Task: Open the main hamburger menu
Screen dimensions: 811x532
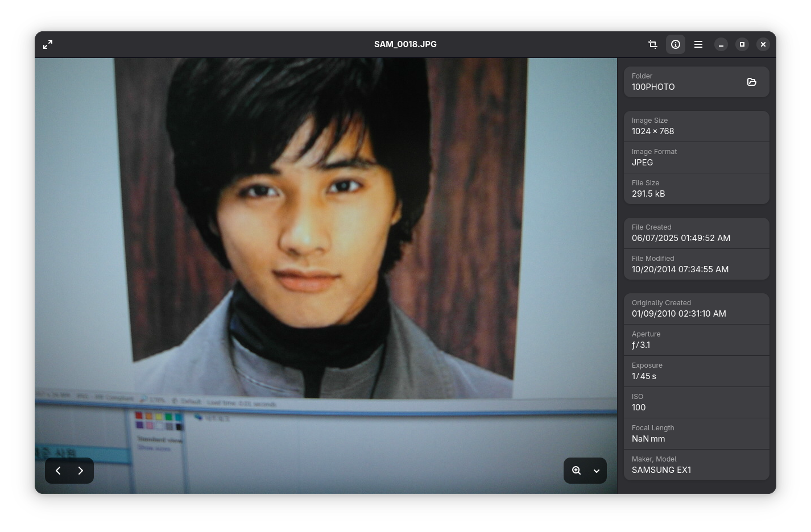Action: click(698, 44)
